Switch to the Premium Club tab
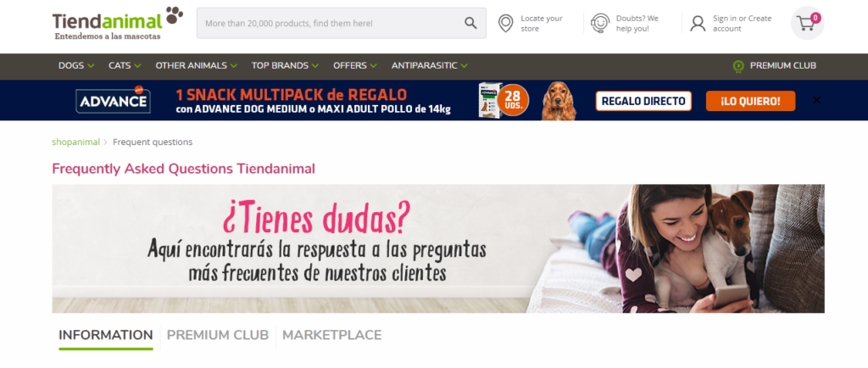Image resolution: width=868 pixels, height=368 pixels. tap(218, 335)
